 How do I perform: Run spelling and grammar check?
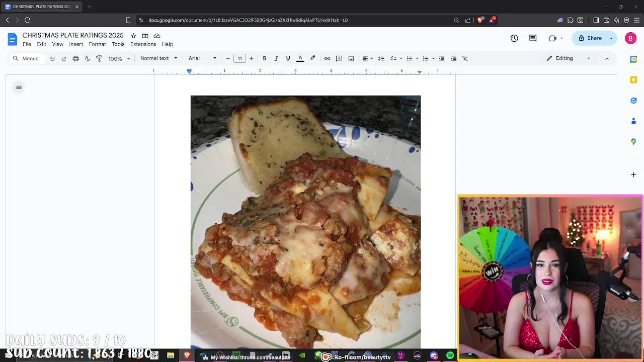(x=87, y=58)
